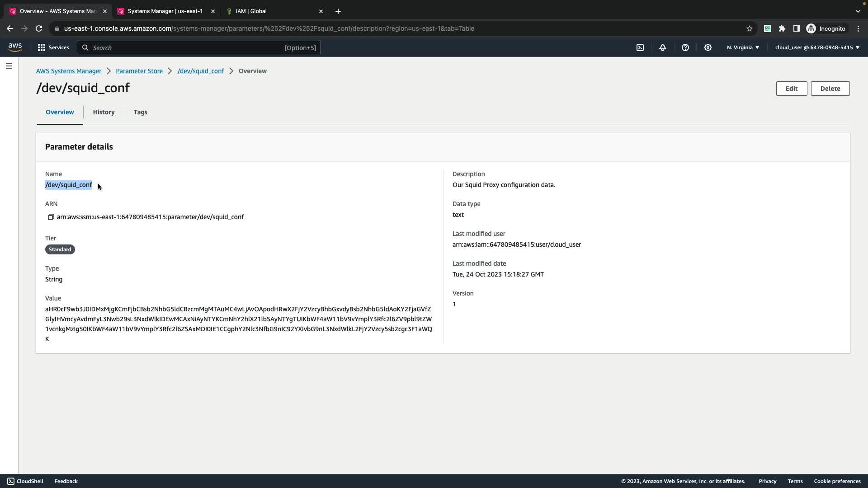Switch to the History tab
868x488 pixels.
point(104,112)
